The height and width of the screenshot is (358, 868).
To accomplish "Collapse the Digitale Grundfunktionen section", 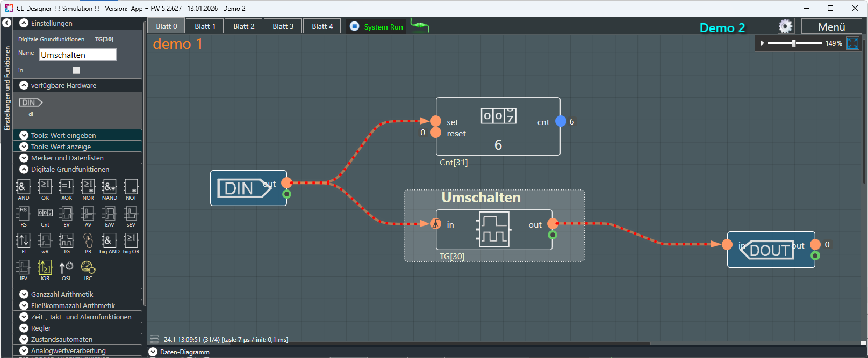I will [24, 169].
